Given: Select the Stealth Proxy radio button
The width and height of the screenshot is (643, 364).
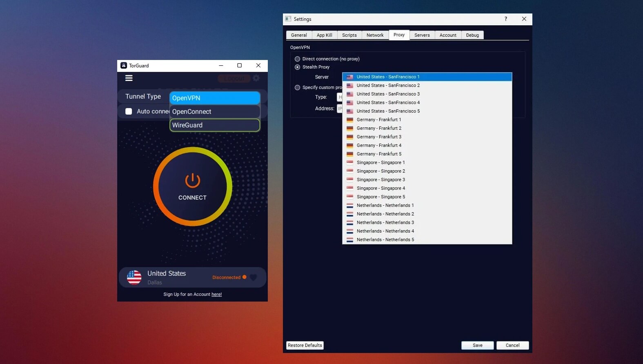Looking at the screenshot, I should coord(297,67).
